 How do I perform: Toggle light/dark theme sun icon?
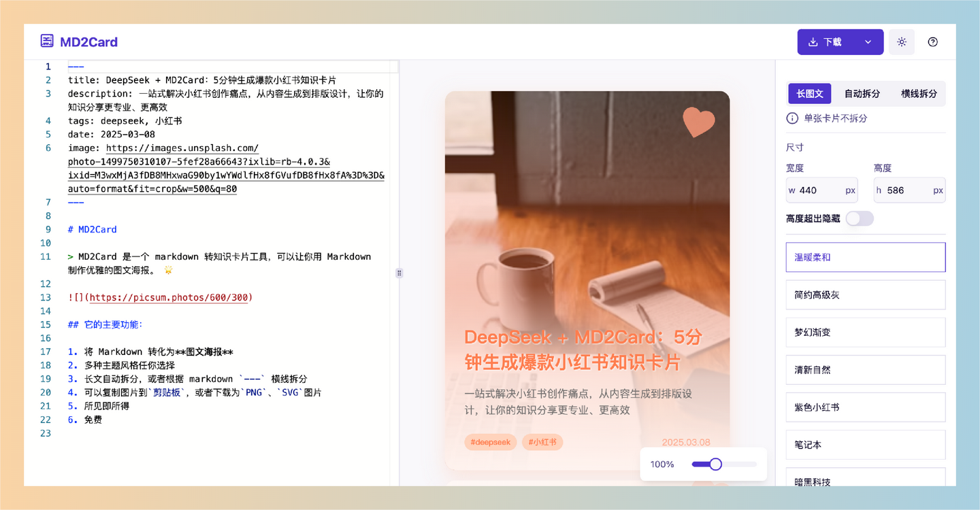(x=902, y=42)
